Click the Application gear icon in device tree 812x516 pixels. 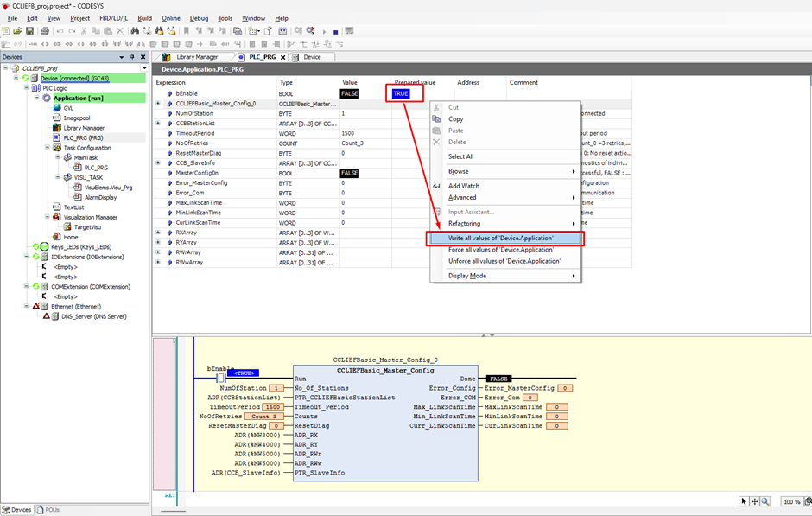coord(47,98)
